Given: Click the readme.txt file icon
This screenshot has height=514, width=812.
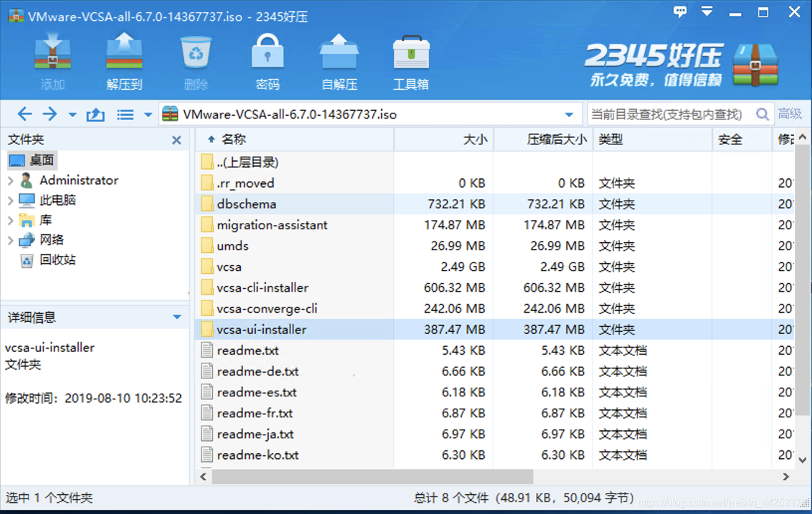Looking at the screenshot, I should pos(207,351).
